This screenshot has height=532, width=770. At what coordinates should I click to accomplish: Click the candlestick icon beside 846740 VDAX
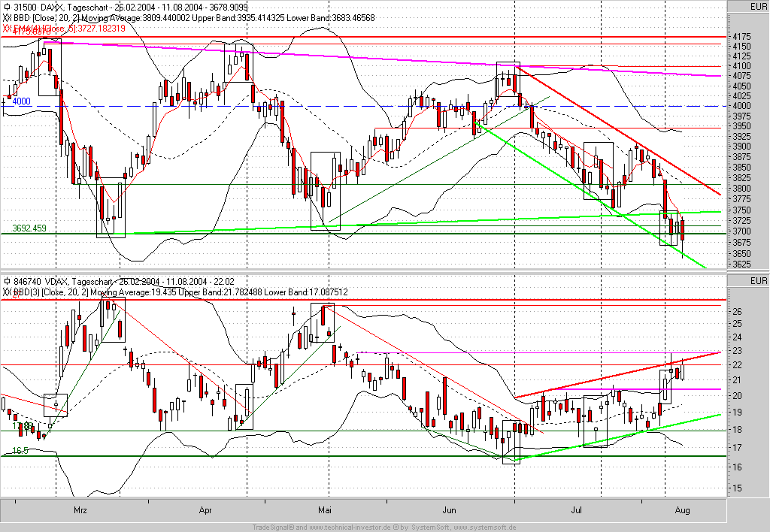coord(8,281)
